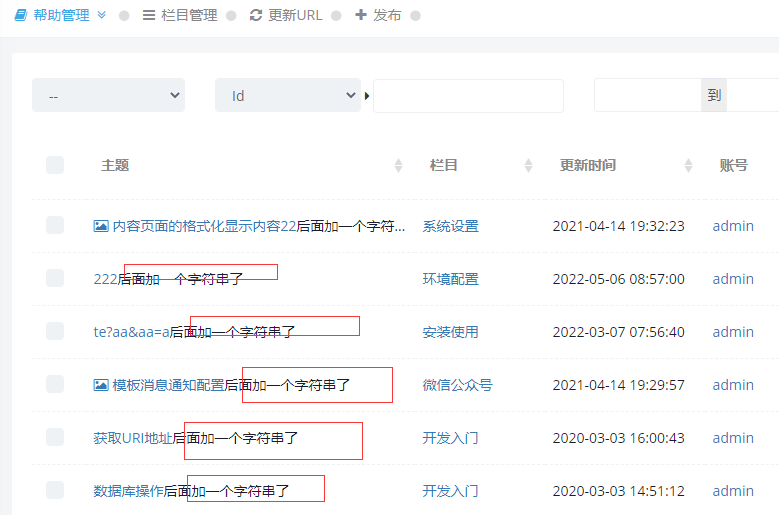Click the timestamp 2021-04-14 19:29:57
The width and height of the screenshot is (779, 515).
coord(619,385)
